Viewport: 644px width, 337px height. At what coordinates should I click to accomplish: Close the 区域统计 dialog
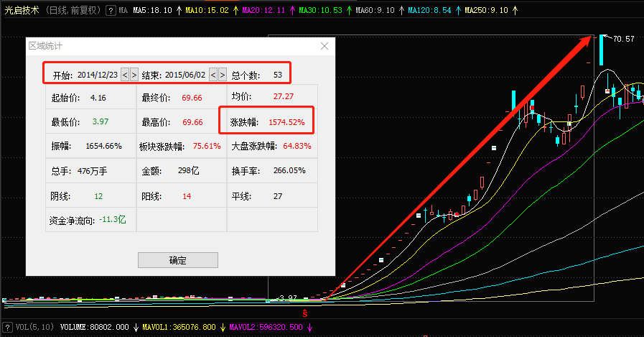tap(325, 46)
